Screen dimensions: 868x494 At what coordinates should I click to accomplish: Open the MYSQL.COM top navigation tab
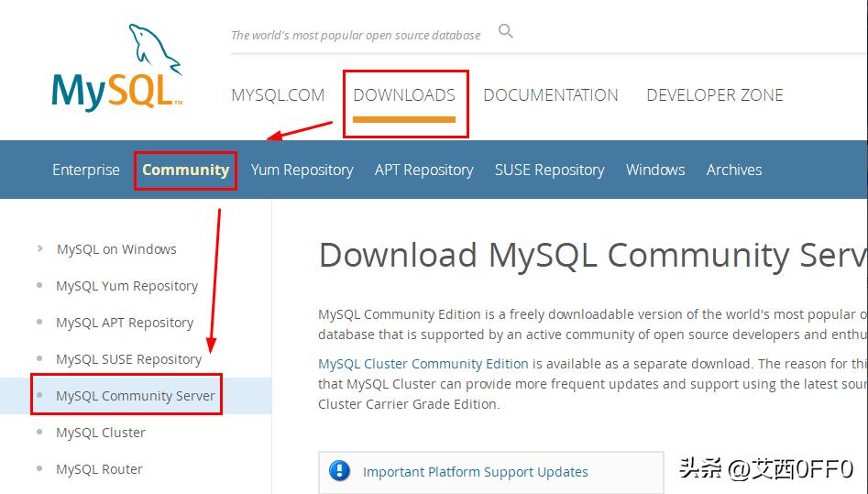[x=278, y=95]
